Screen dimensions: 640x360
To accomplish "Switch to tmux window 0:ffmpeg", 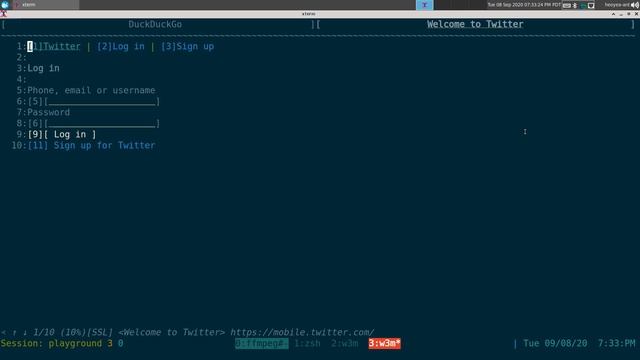I will click(x=262, y=344).
